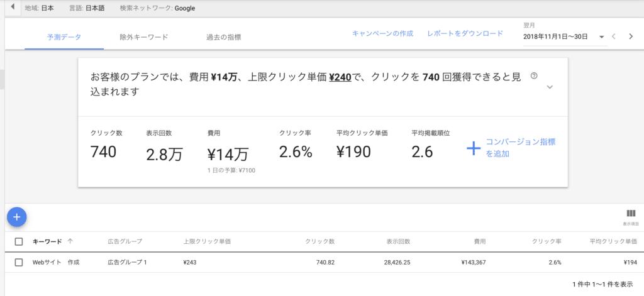
Task: Switch to the 過去の指標 tab
Action: (x=223, y=37)
